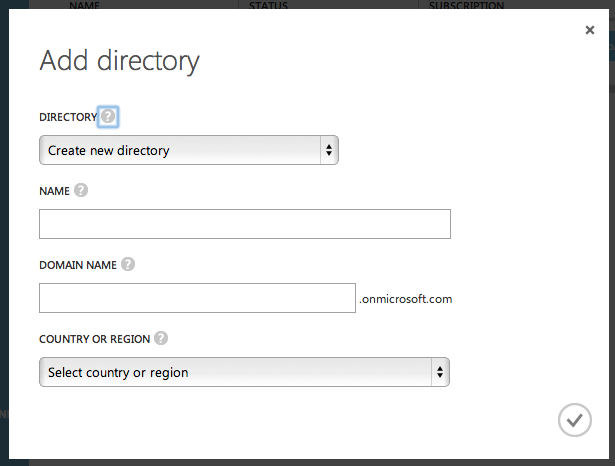Open the Create new directory dropdown
Screen dimensions: 615x466
(189, 151)
